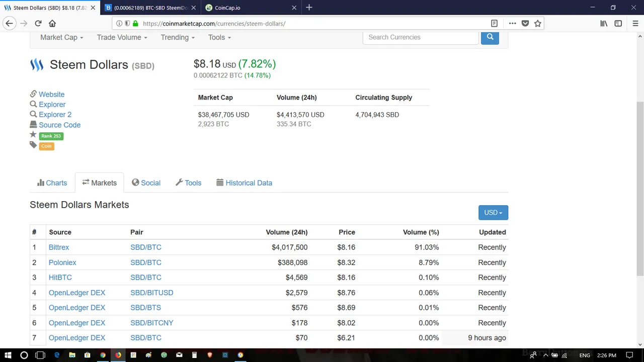The height and width of the screenshot is (362, 644).
Task: Click the Search Currencies input field
Action: [x=421, y=37]
